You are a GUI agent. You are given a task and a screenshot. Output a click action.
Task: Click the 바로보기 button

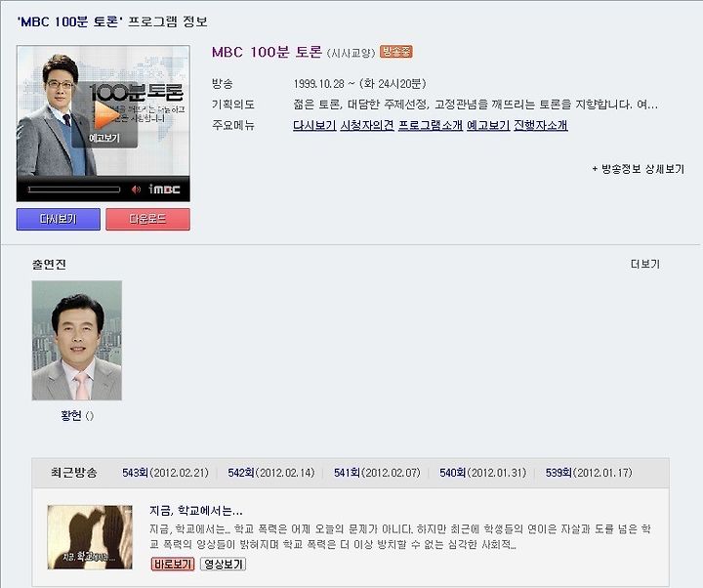(173, 564)
